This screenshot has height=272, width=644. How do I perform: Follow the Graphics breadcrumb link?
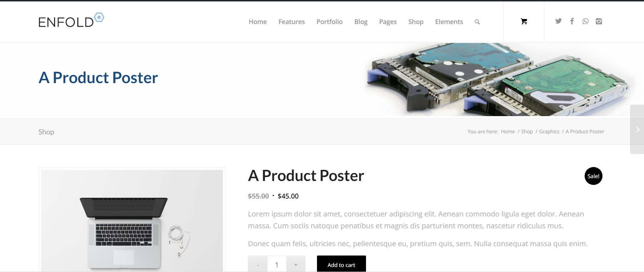tap(549, 132)
